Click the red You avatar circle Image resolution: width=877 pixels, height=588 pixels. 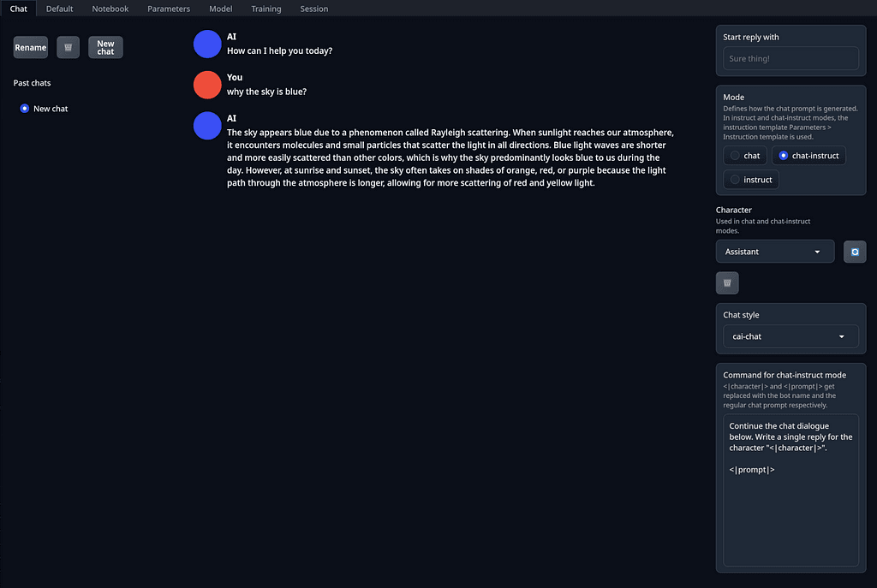point(207,85)
